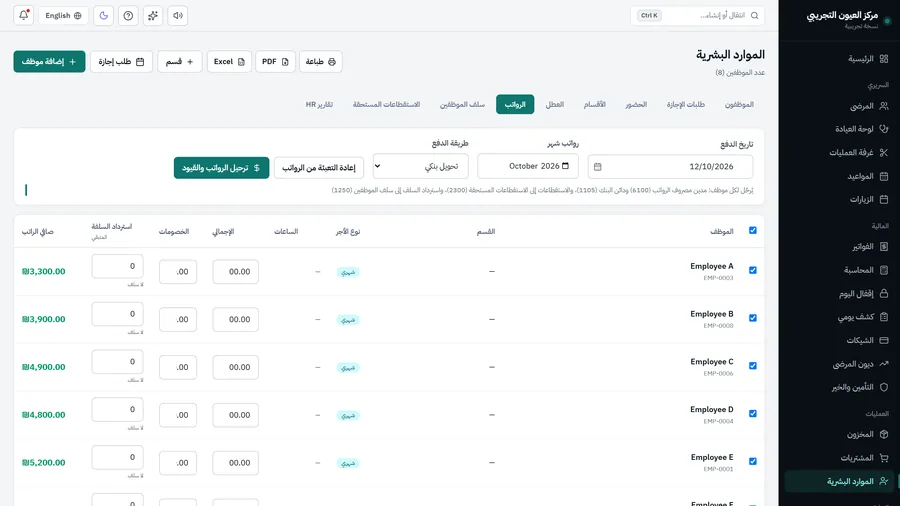Toggle Employee E checkbox

[x=752, y=461]
